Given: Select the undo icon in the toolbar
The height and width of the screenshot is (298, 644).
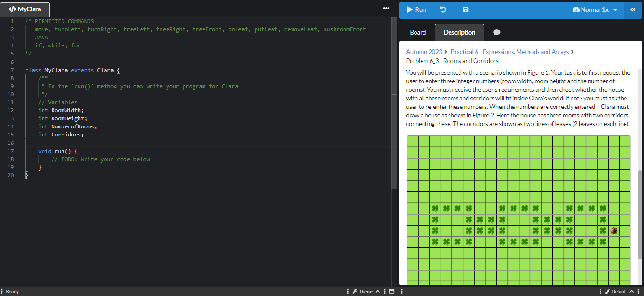Looking at the screenshot, I should click(443, 10).
